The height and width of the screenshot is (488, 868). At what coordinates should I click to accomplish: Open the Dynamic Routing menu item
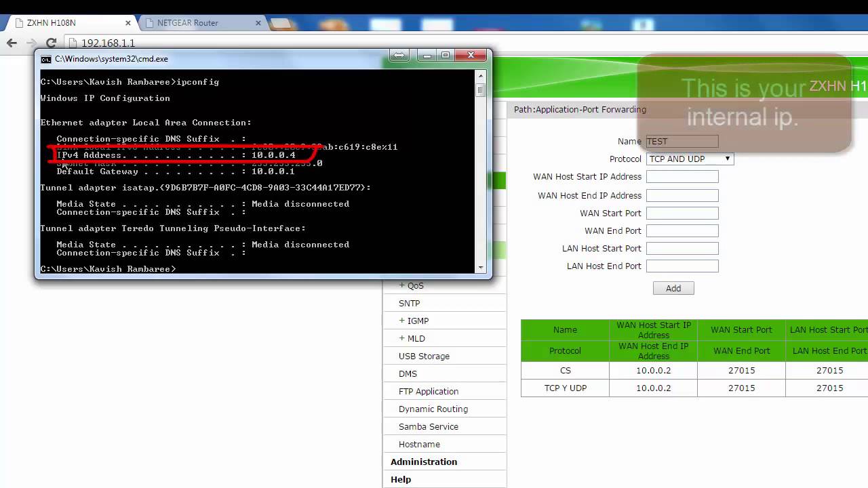coord(433,409)
